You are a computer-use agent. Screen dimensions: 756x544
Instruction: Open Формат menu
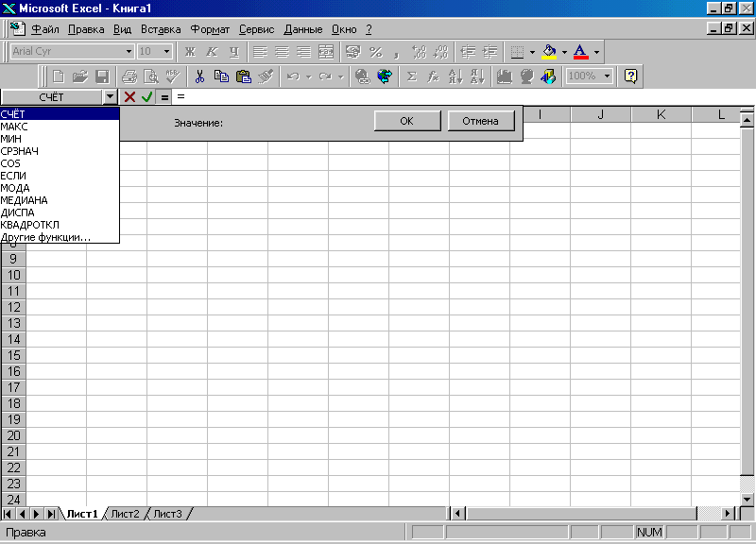tap(210, 29)
